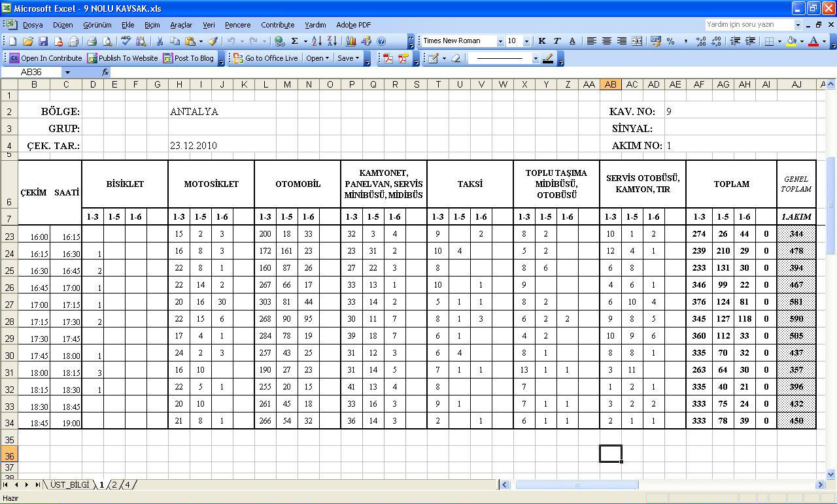This screenshot has width=837, height=504.
Task: Toggle underline A formatting
Action: [x=572, y=41]
